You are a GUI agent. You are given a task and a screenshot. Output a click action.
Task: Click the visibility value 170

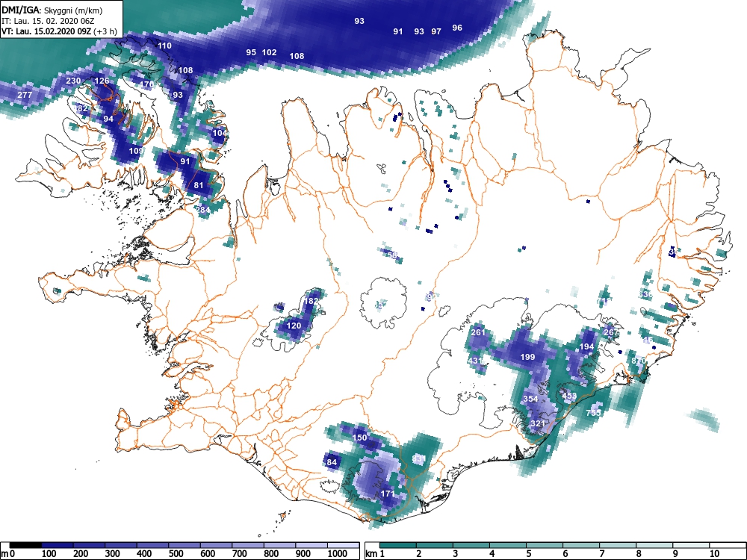point(146,84)
